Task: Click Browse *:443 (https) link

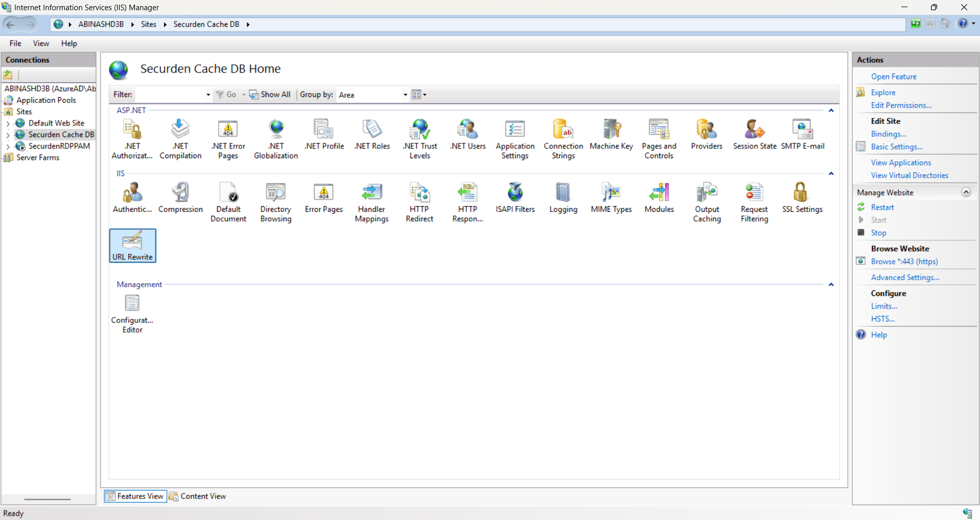Action: [904, 261]
